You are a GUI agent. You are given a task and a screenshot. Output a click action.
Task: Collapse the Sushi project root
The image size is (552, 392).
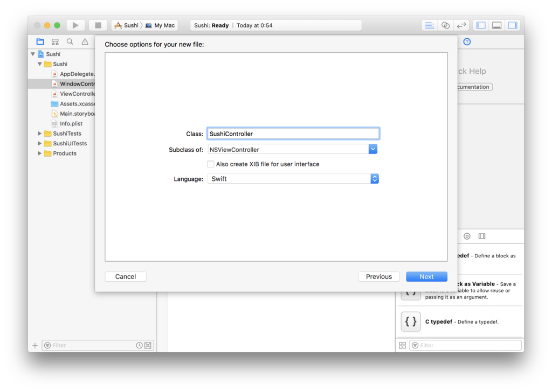click(33, 54)
